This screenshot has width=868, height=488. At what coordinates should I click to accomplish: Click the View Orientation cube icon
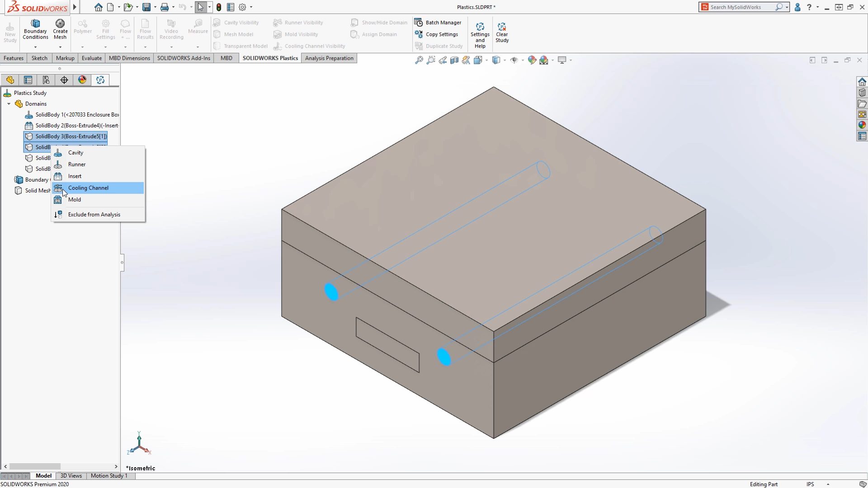pyautogui.click(x=478, y=60)
